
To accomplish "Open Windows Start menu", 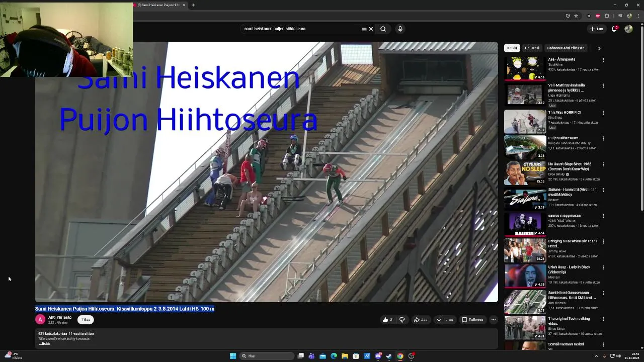I will coord(233,356).
